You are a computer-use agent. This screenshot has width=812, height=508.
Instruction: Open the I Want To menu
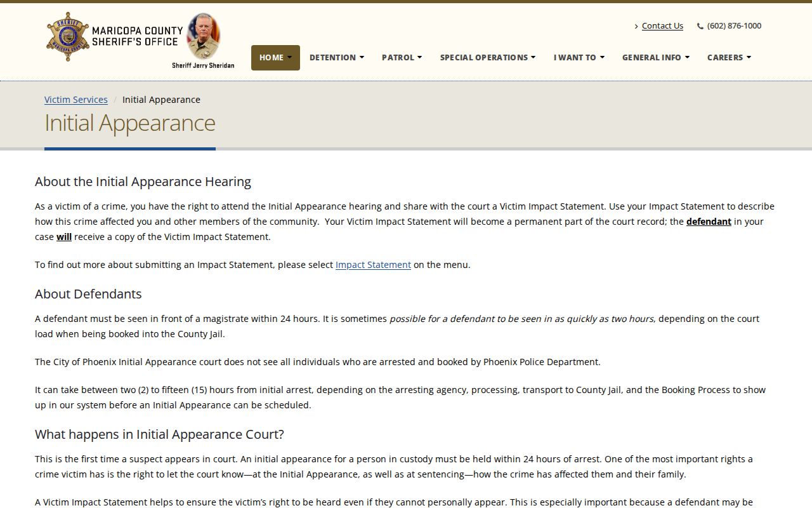[x=579, y=57]
